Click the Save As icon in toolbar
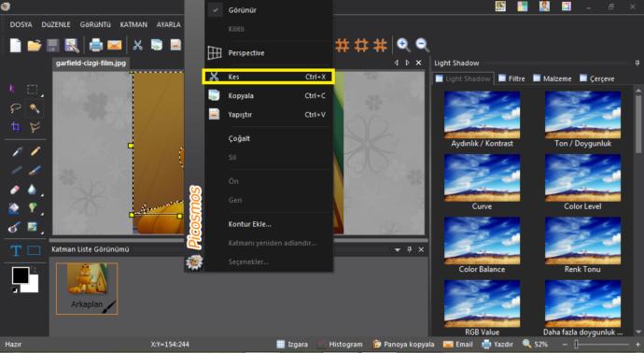The height and width of the screenshot is (353, 644). point(72,45)
